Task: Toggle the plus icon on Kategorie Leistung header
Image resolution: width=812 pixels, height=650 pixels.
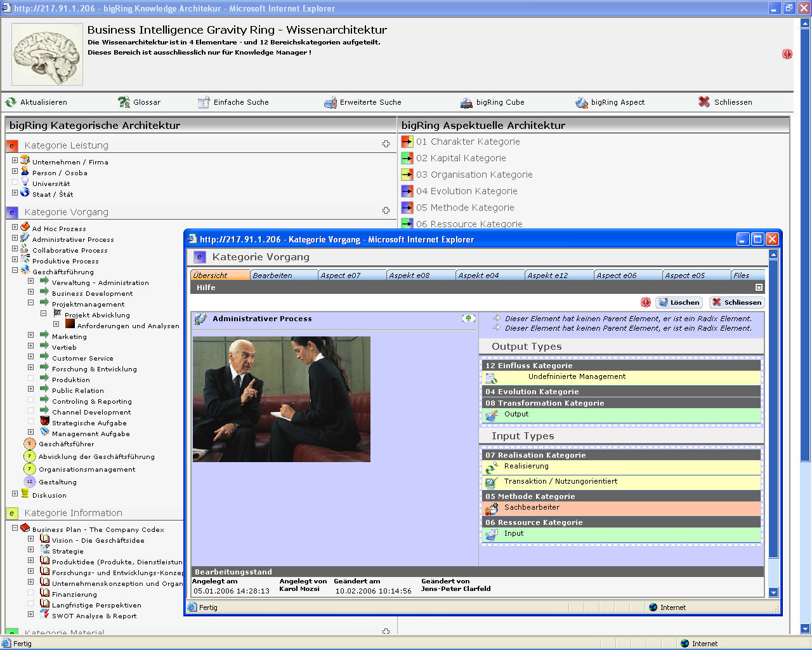Action: [386, 144]
